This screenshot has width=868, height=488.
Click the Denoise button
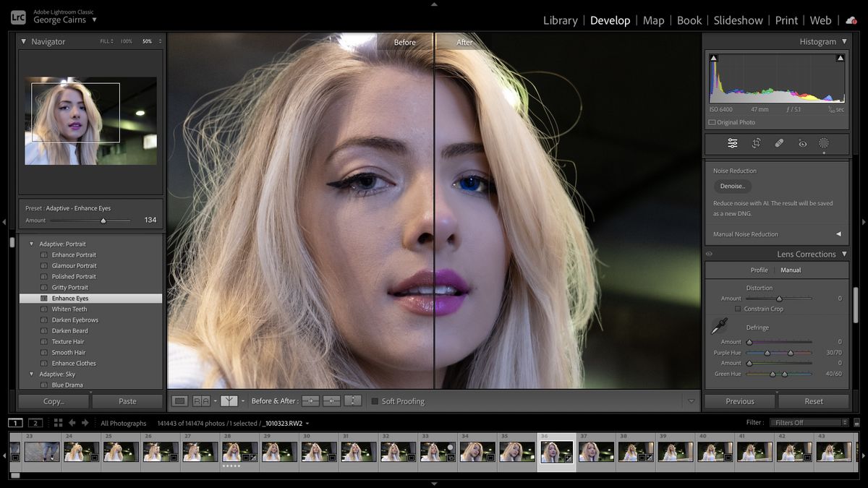[x=731, y=186]
